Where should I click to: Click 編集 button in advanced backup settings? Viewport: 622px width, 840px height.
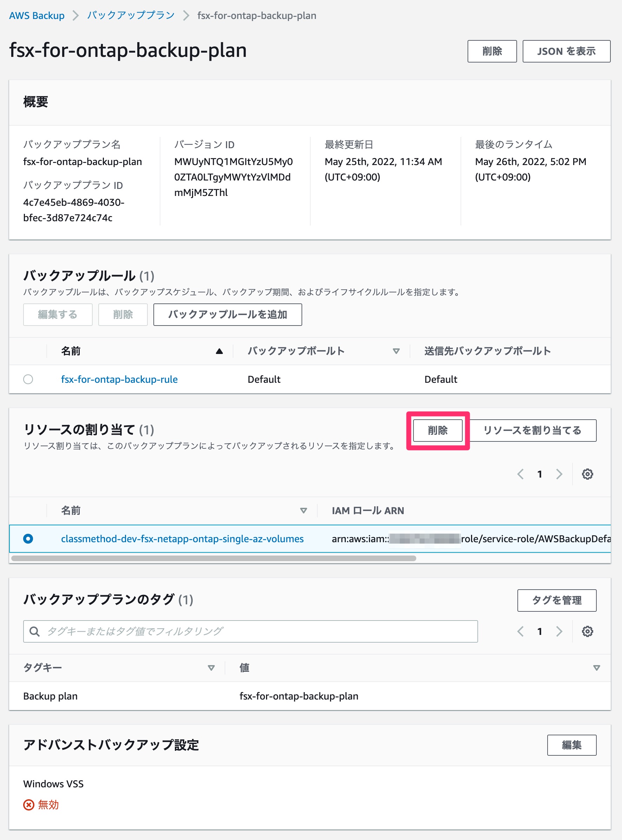point(571,746)
